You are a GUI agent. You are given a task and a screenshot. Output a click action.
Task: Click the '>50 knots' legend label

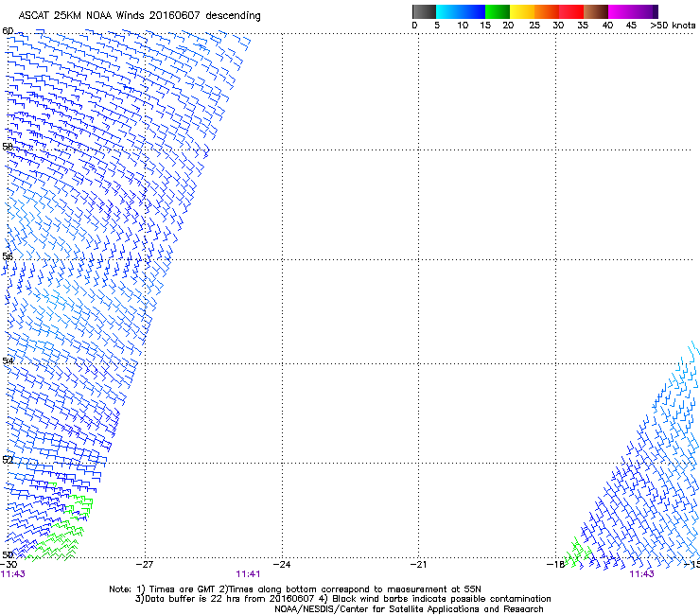673,25
